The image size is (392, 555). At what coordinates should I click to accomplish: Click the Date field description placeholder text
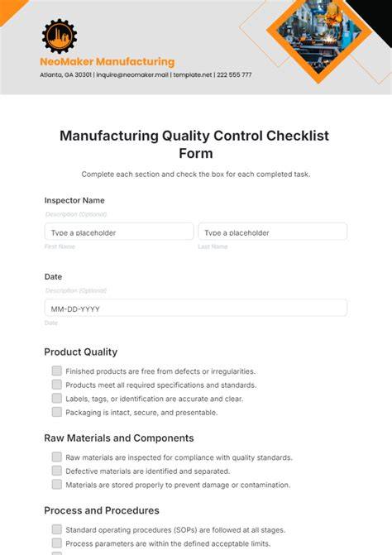[x=76, y=290]
